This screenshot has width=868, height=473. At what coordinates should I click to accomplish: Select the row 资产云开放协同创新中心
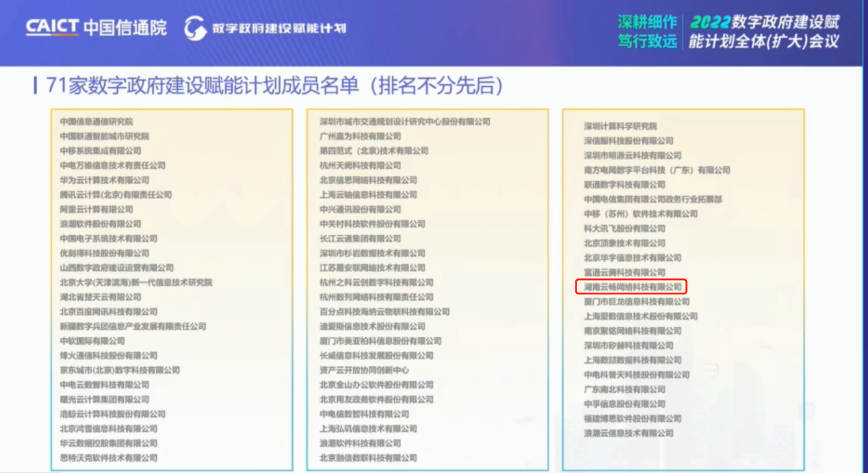pos(365,370)
